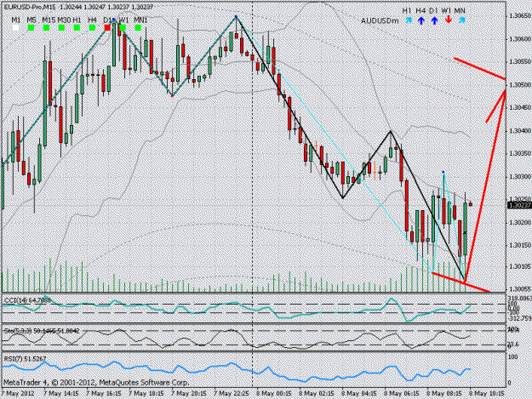Click the Sto(5,3,3) indicator label
Screen dimensions: 532x399
tap(42, 331)
